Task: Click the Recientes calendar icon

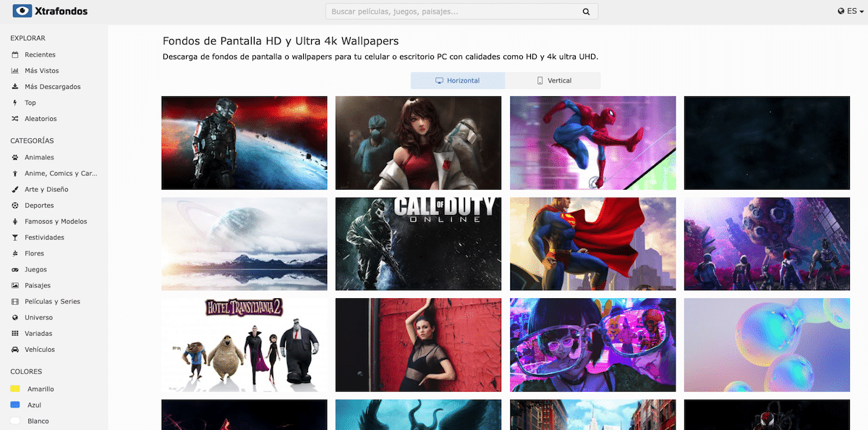Action: (15, 55)
